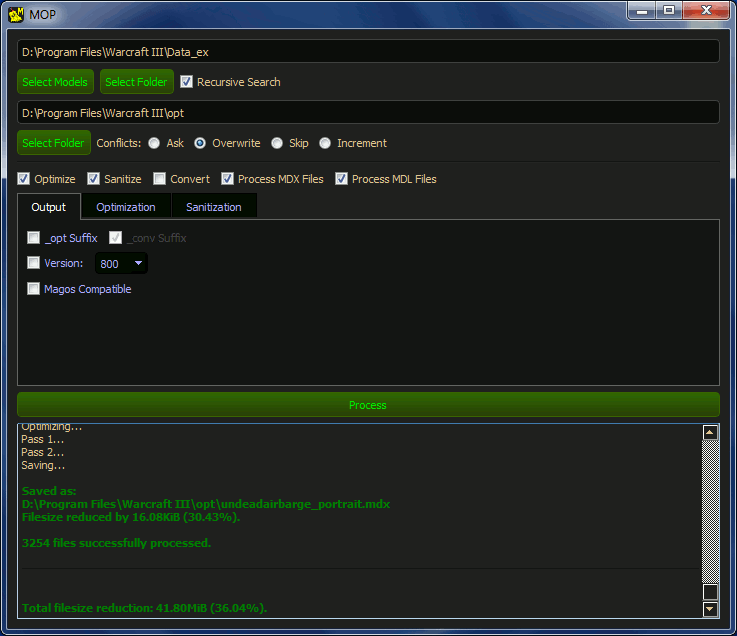Close the MOP window
This screenshot has height=636, width=737.
tap(706, 10)
